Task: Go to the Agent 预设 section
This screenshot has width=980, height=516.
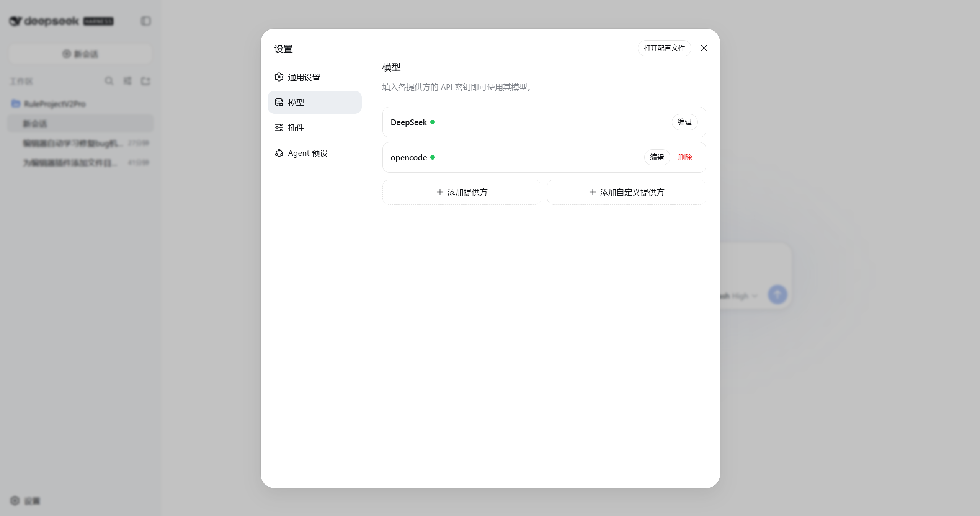Action: tap(314, 153)
